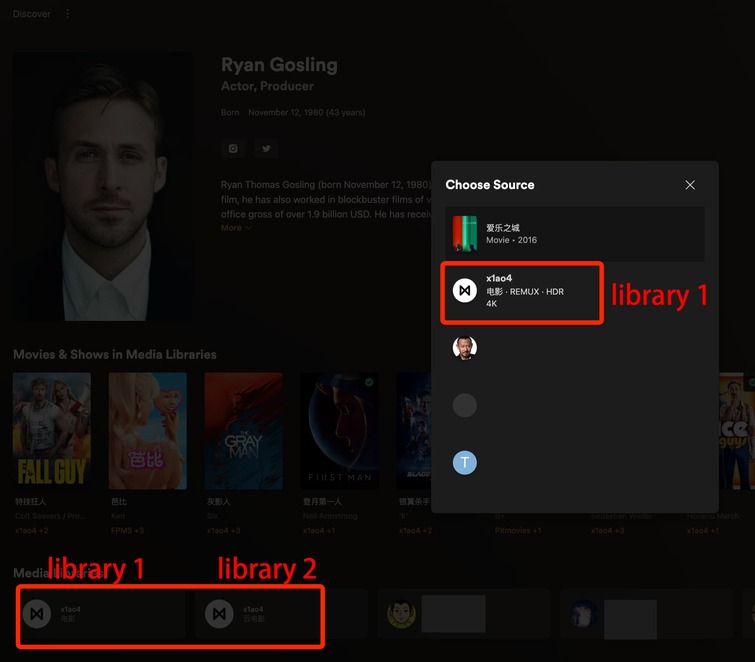Expand the biography with More
755x662 pixels.
tap(236, 228)
